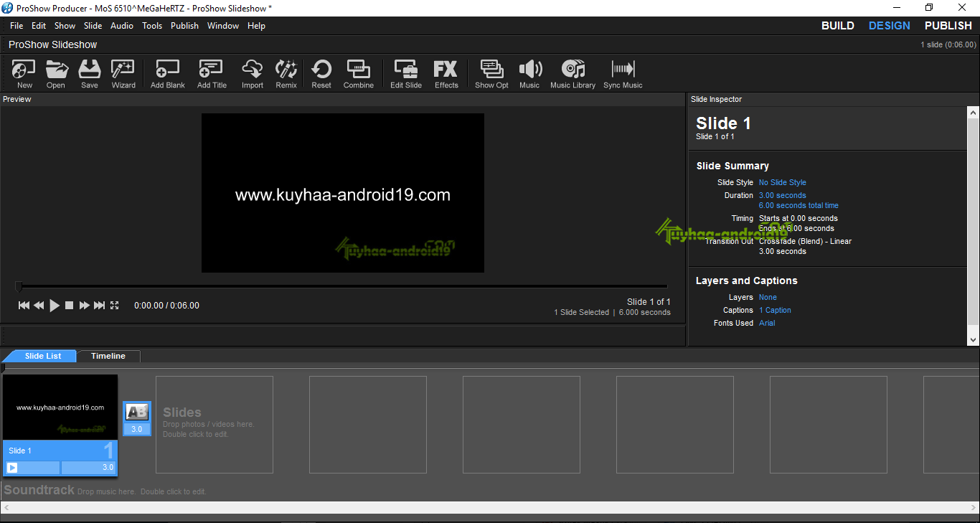This screenshot has width=980, height=523.
Task: Open the Show menu
Action: (65, 26)
